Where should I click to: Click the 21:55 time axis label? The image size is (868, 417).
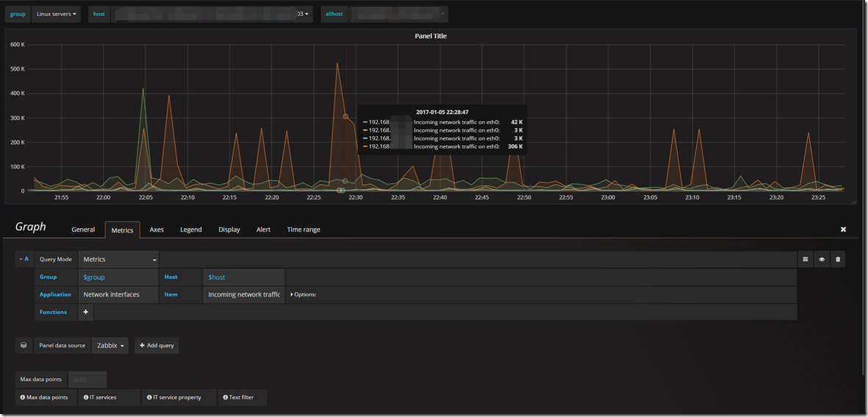click(x=62, y=197)
